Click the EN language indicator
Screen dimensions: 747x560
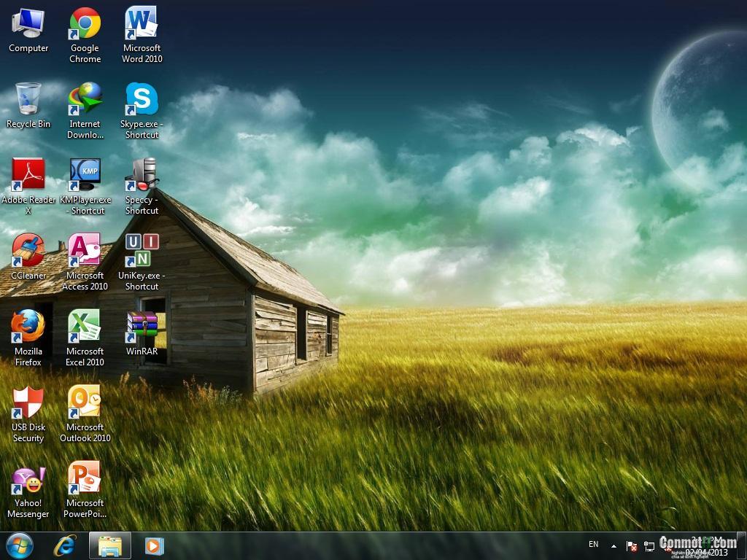pos(594,544)
